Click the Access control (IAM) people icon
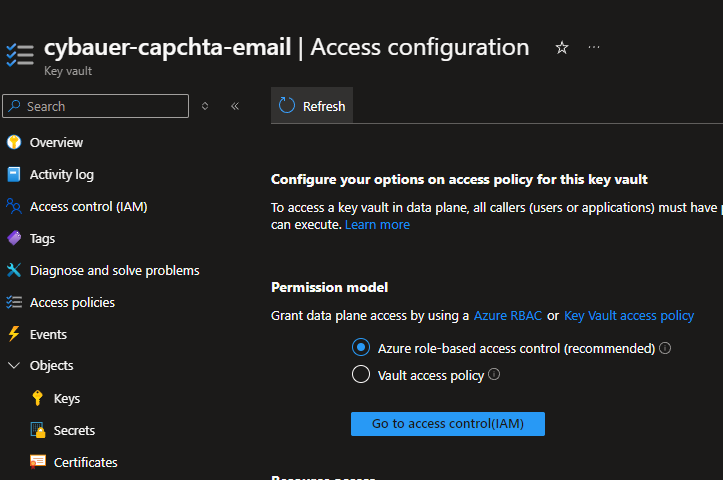The height and width of the screenshot is (480, 723). click(14, 206)
